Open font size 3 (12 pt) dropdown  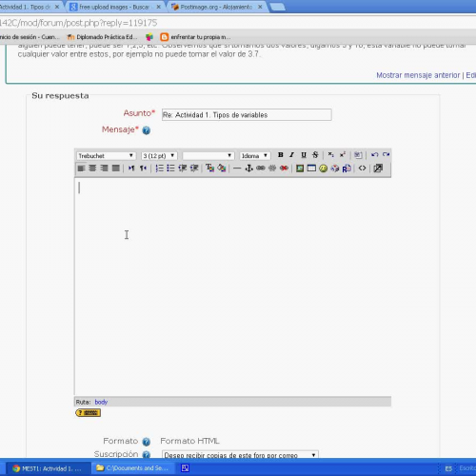[159, 156]
